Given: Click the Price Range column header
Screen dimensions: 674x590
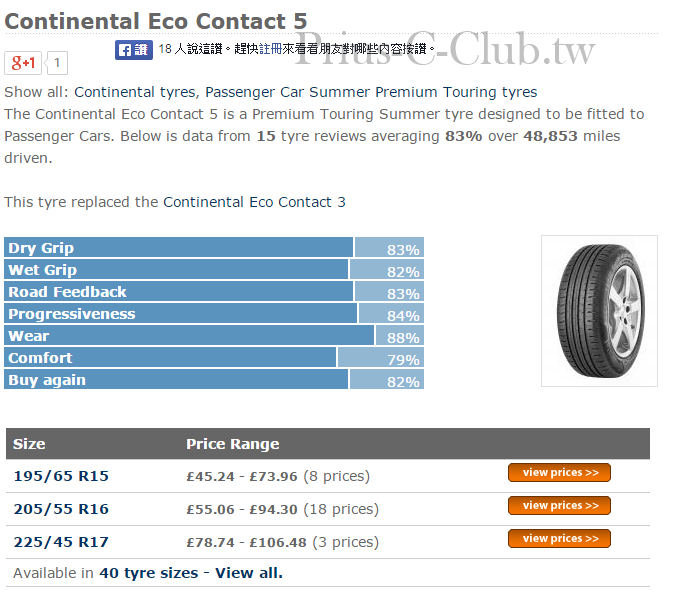Looking at the screenshot, I should (233, 444).
